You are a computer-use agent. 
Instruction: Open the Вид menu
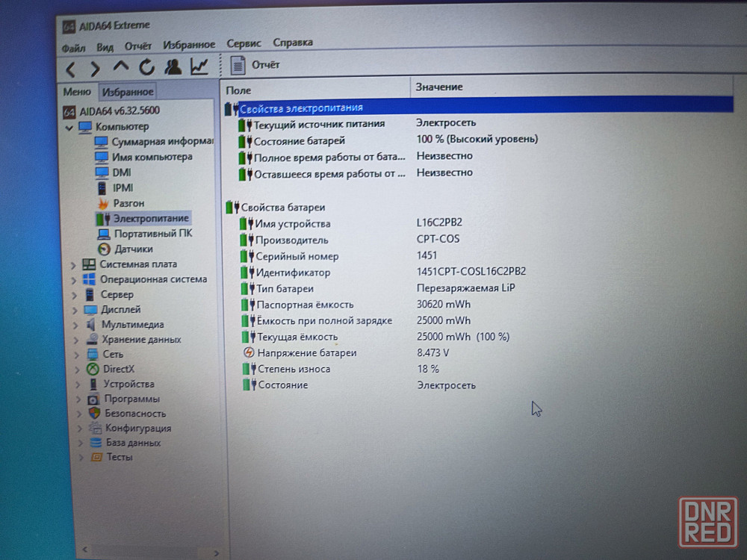[x=105, y=47]
